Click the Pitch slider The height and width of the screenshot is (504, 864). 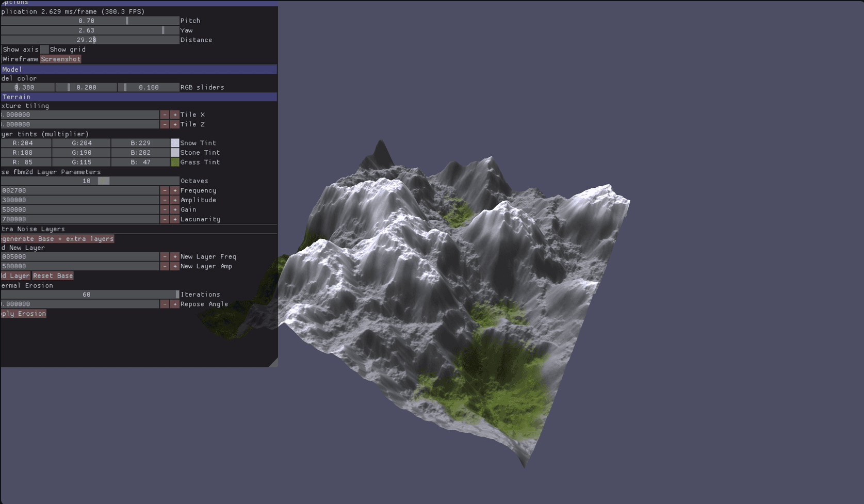click(x=90, y=21)
